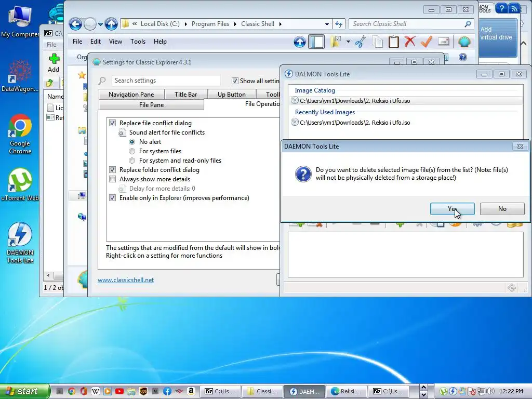Click the Reksi... Edge taskbar button
The height and width of the screenshot is (399, 532).
pos(347,391)
